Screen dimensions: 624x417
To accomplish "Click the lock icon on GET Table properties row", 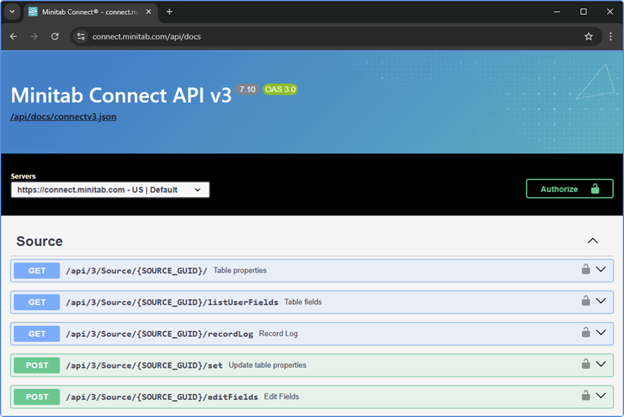I will click(586, 270).
